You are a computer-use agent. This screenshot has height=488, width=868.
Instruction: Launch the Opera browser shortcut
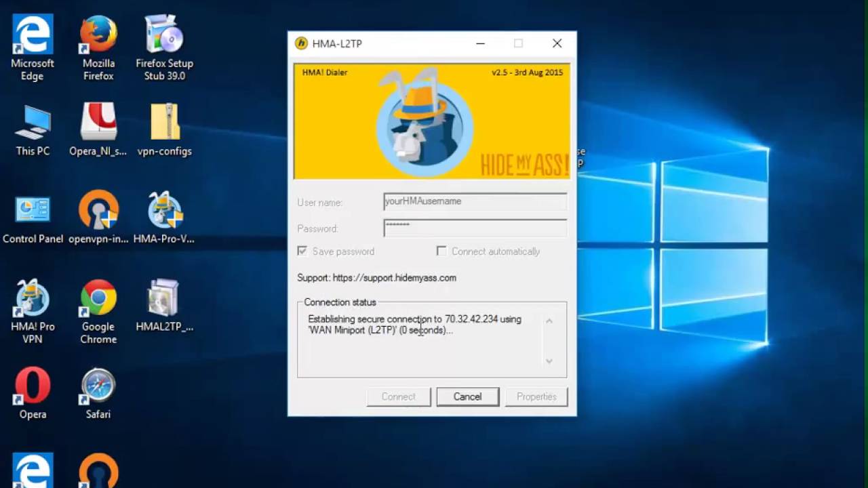[x=33, y=393]
